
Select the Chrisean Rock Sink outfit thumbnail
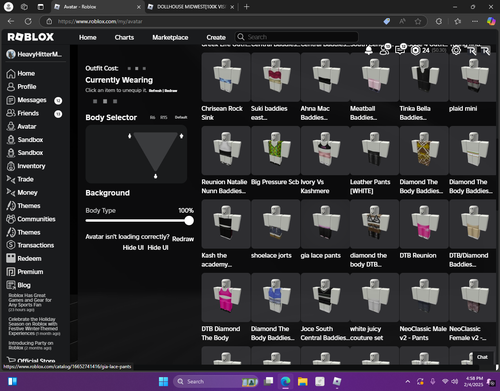[x=226, y=77]
